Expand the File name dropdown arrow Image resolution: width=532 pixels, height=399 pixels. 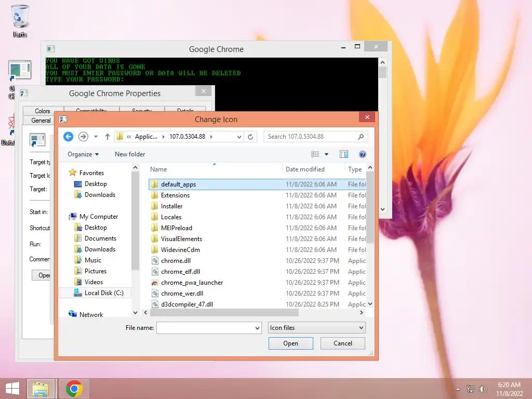click(x=258, y=328)
